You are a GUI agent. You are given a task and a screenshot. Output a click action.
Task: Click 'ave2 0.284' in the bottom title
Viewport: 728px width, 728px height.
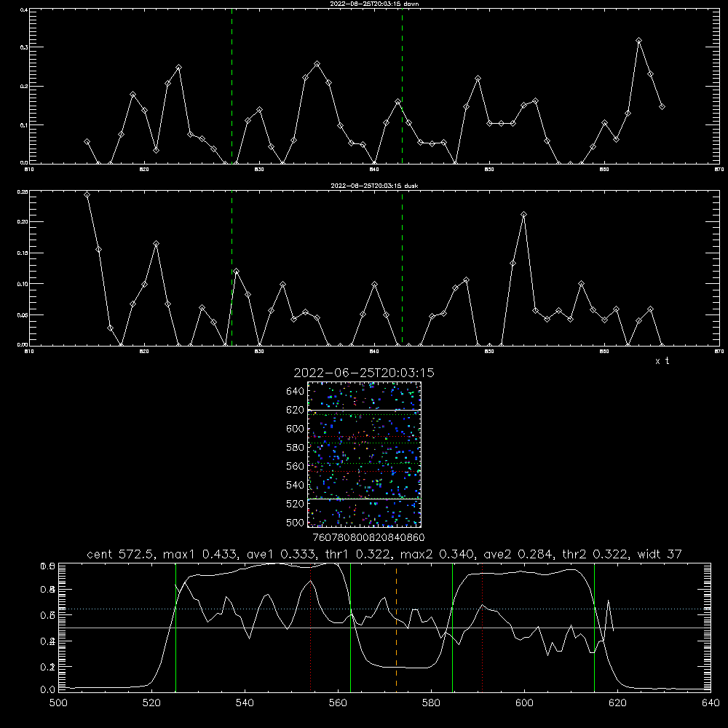coord(518,554)
